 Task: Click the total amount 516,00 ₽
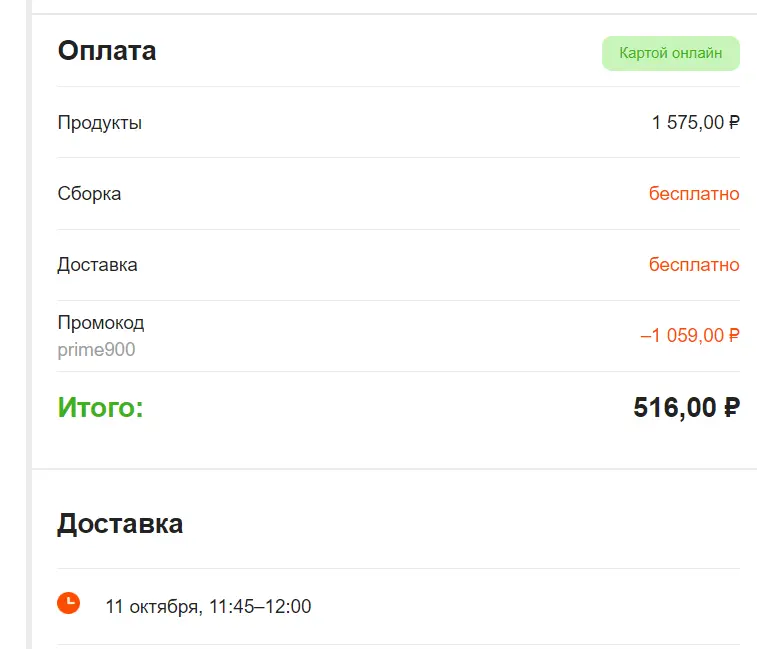tap(686, 407)
